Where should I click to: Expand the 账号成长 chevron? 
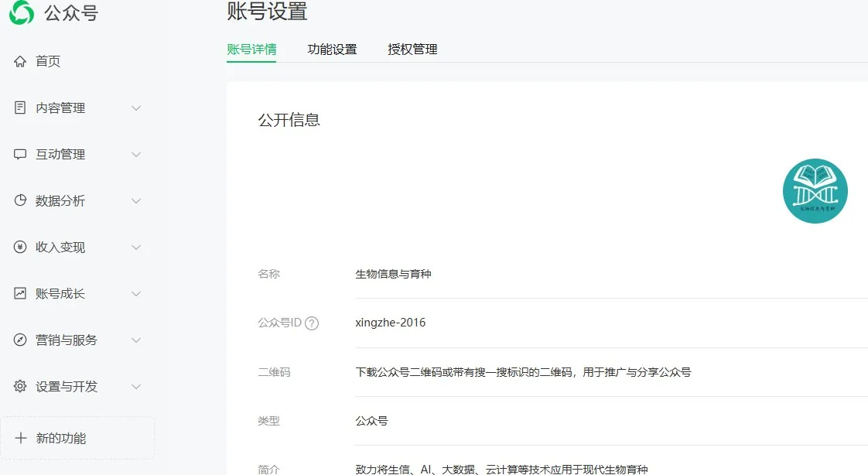point(135,294)
